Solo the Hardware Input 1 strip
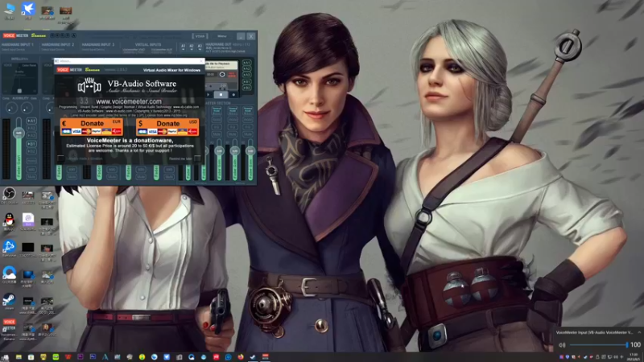Viewport: 644px width, 362px height. click(x=31, y=169)
